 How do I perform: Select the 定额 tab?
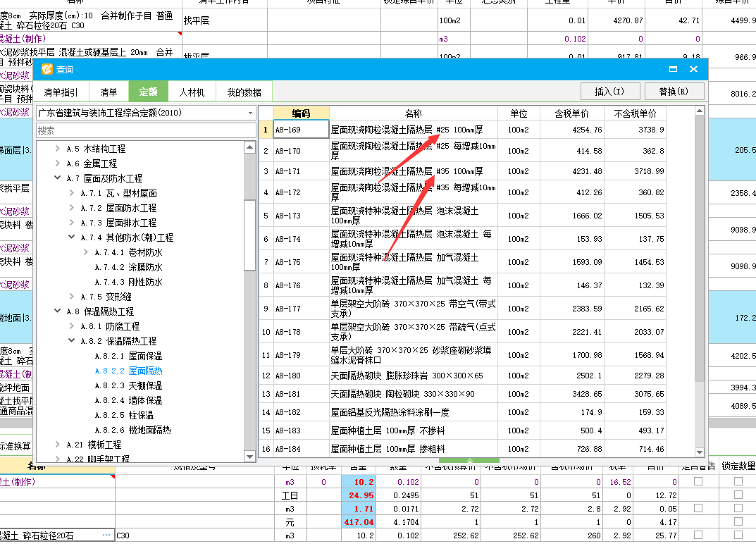pyautogui.click(x=148, y=92)
